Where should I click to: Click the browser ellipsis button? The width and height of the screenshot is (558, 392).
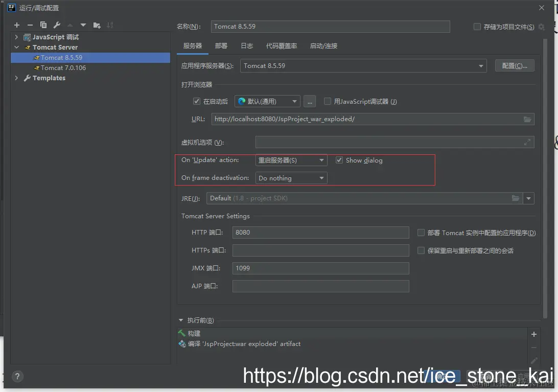pos(310,102)
